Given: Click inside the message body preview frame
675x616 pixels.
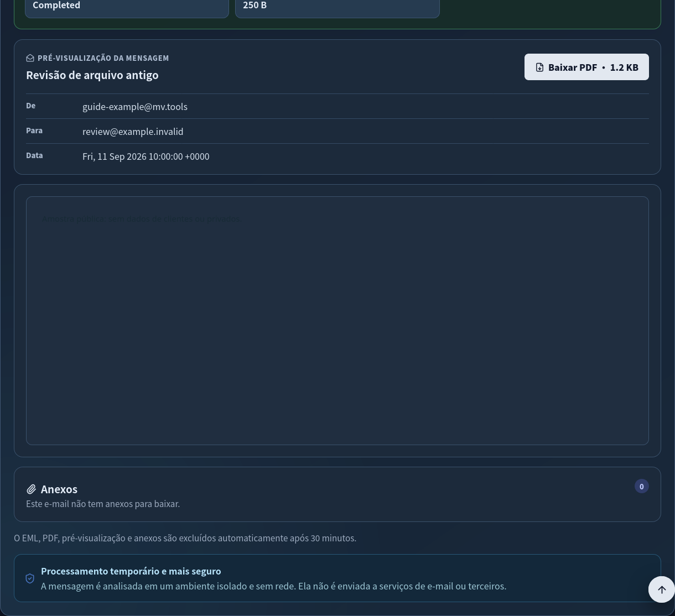Looking at the screenshot, I should [337, 321].
